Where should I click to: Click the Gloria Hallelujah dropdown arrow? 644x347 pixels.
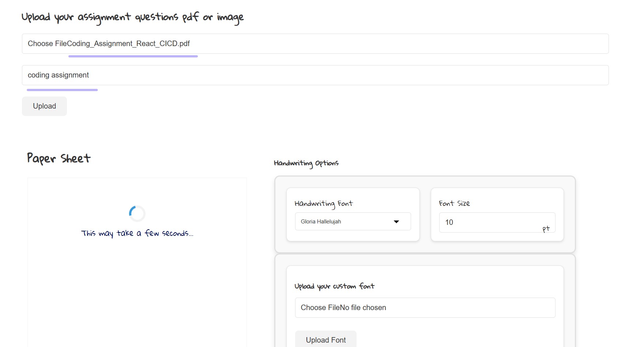[x=396, y=222]
